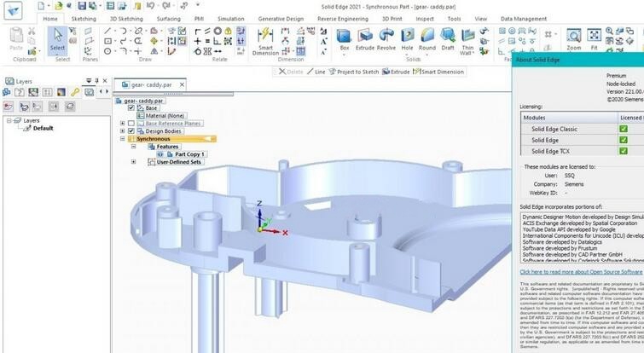The height and width of the screenshot is (353, 644).
Task: Close the gear- caddy.par tab
Action: point(182,85)
